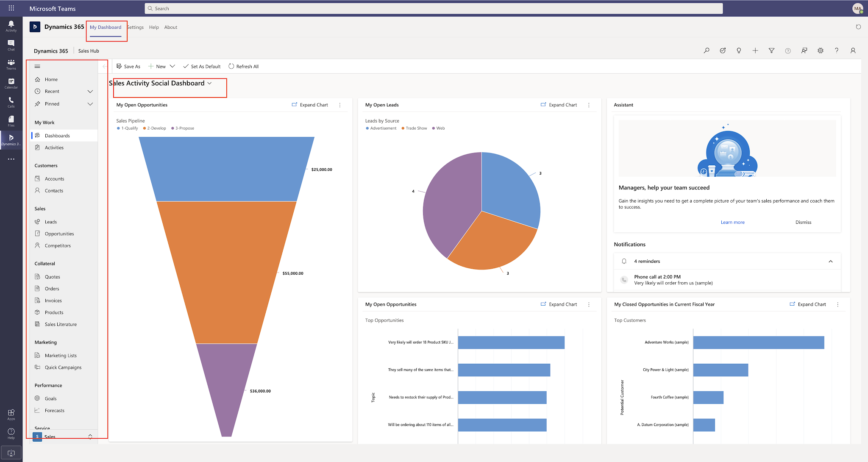The image size is (868, 462).
Task: Select the Calendar icon in Teams rail
Action: (x=11, y=81)
